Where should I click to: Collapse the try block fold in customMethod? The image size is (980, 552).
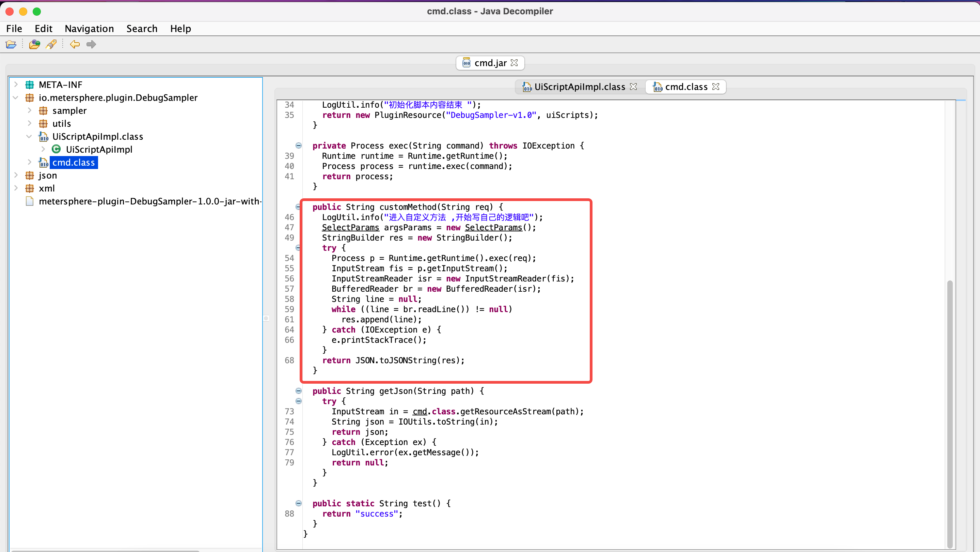click(x=298, y=248)
